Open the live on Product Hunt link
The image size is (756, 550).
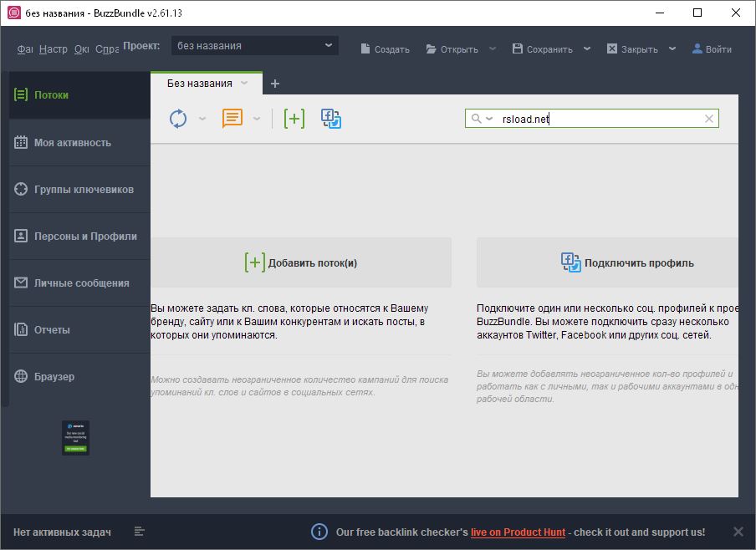click(518, 532)
